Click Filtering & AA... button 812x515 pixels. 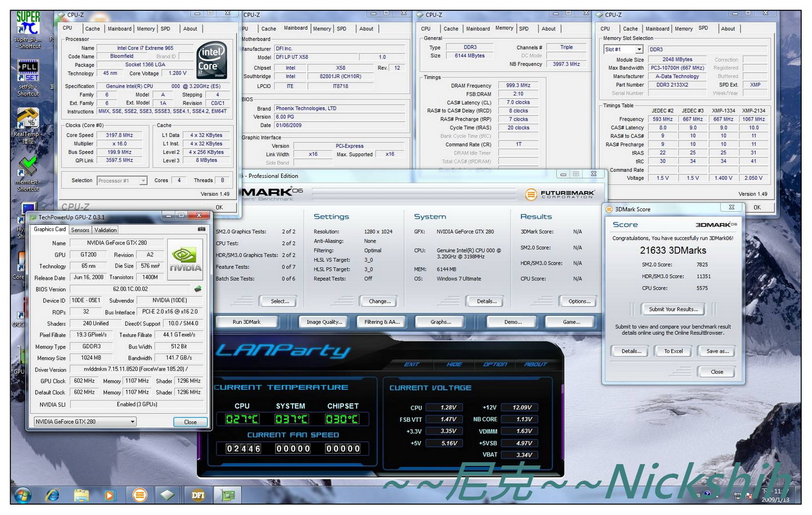tap(382, 322)
